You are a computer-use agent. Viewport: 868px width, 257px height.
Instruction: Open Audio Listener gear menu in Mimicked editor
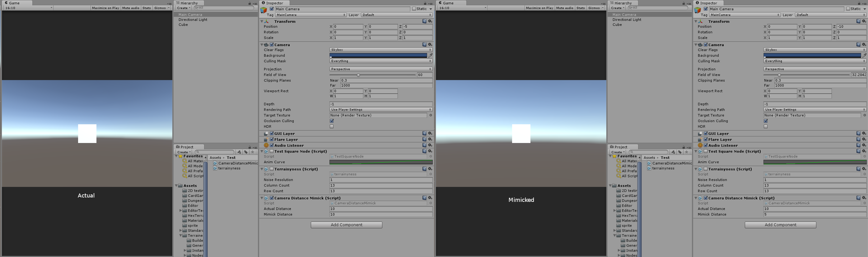tap(864, 145)
